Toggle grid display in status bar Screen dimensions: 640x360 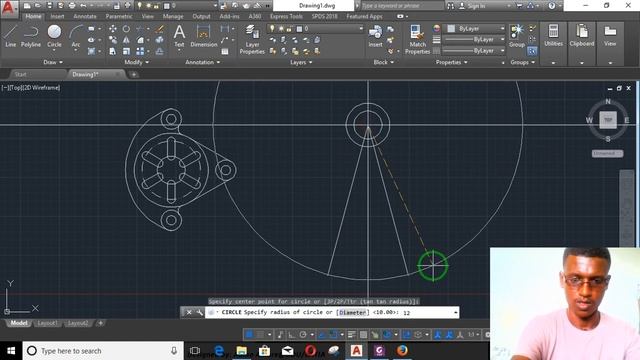click(249, 335)
